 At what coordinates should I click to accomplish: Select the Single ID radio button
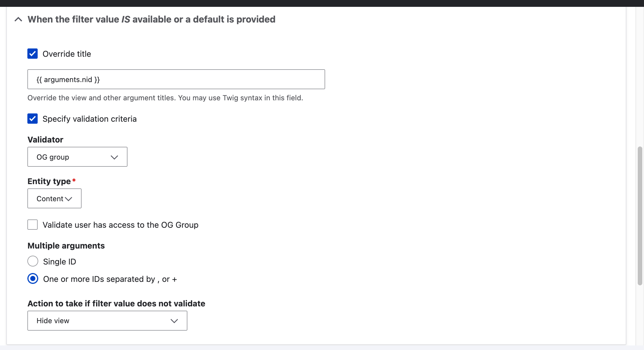33,261
